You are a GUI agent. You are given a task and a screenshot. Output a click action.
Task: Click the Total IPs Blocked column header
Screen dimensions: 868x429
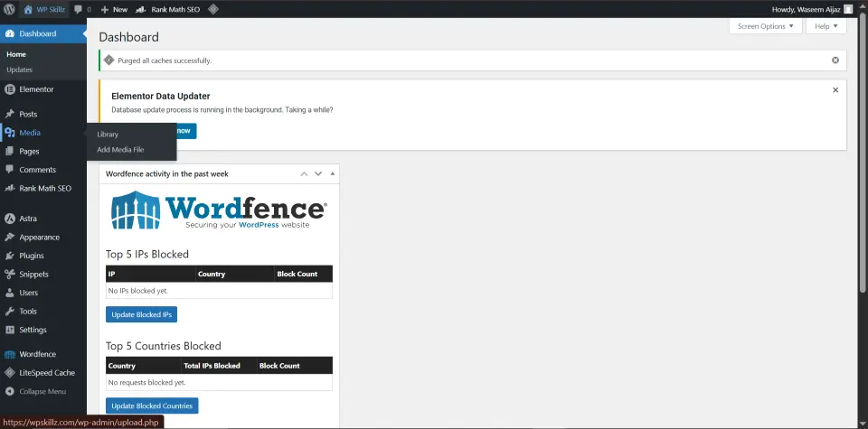(x=219, y=366)
